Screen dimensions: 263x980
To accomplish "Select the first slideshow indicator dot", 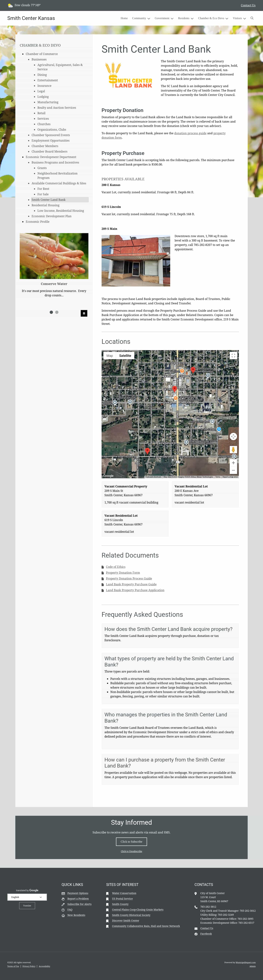I will pyautogui.click(x=51, y=312).
